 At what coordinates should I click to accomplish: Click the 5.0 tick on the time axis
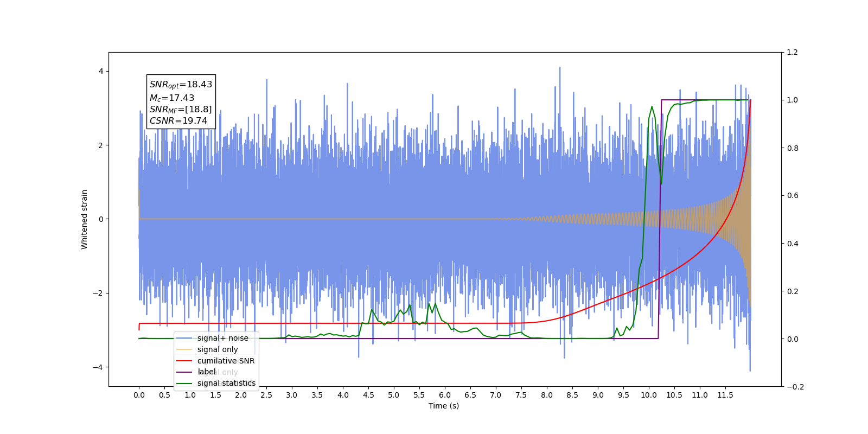click(394, 395)
